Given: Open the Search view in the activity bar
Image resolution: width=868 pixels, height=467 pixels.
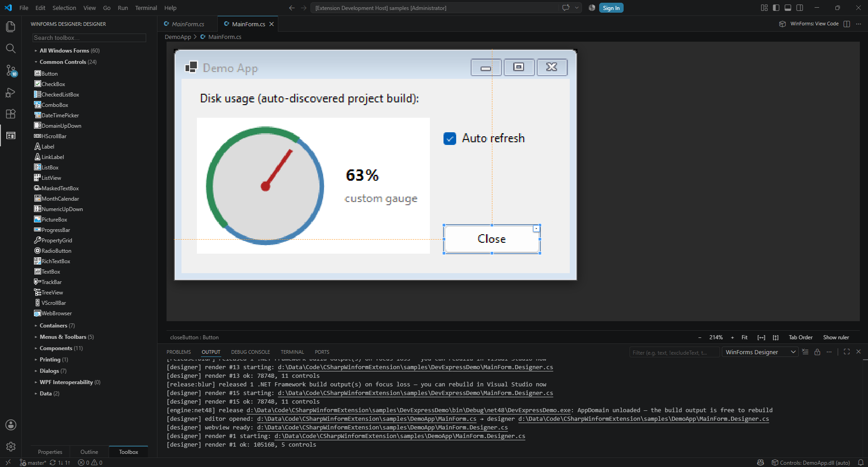Looking at the screenshot, I should 11,48.
